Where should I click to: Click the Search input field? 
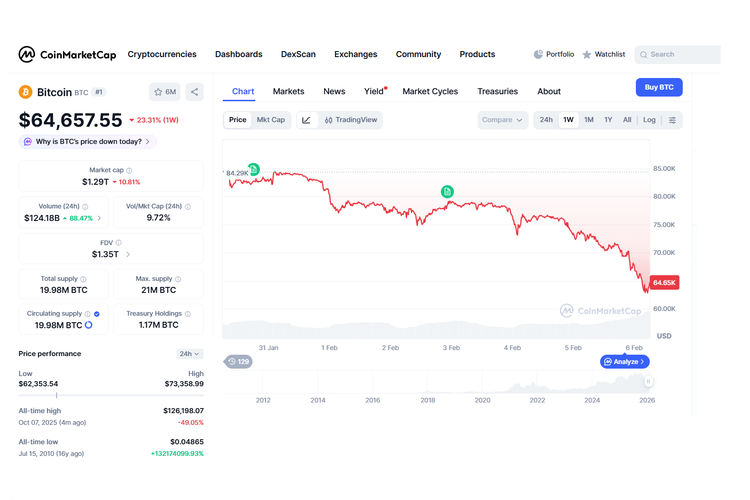(x=678, y=55)
